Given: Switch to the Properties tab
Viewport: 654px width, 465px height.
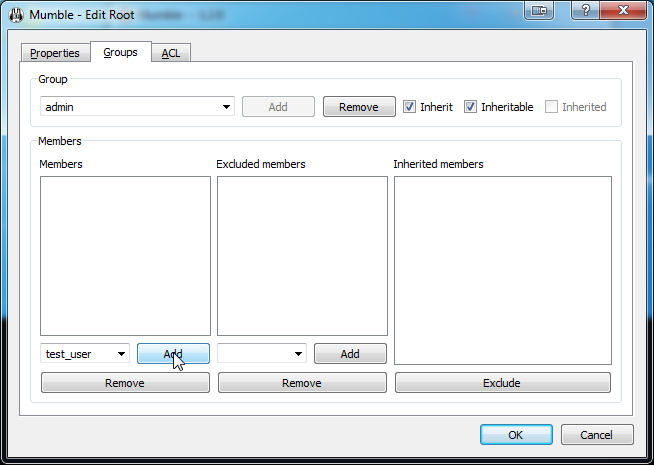Looking at the screenshot, I should pos(55,53).
